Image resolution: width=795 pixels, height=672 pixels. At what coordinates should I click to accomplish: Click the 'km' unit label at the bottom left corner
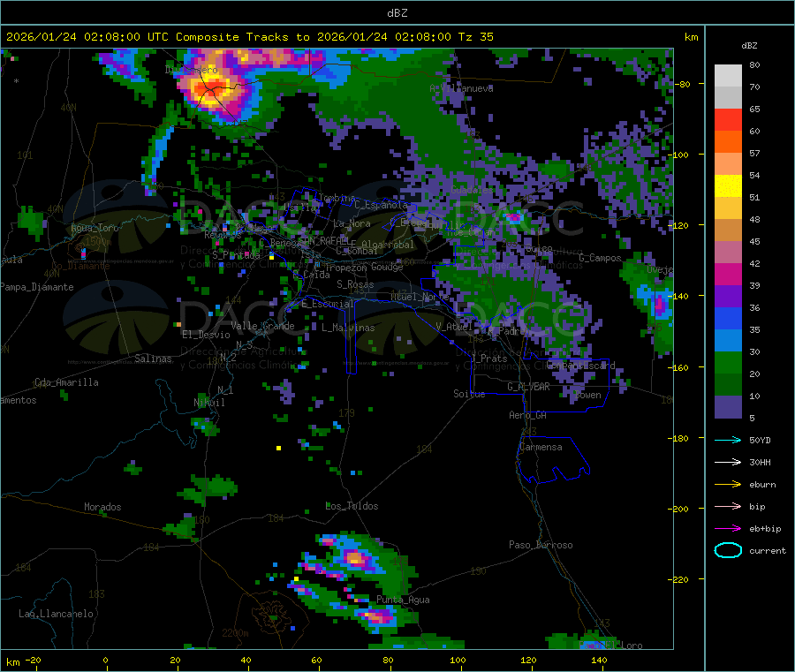point(12,662)
